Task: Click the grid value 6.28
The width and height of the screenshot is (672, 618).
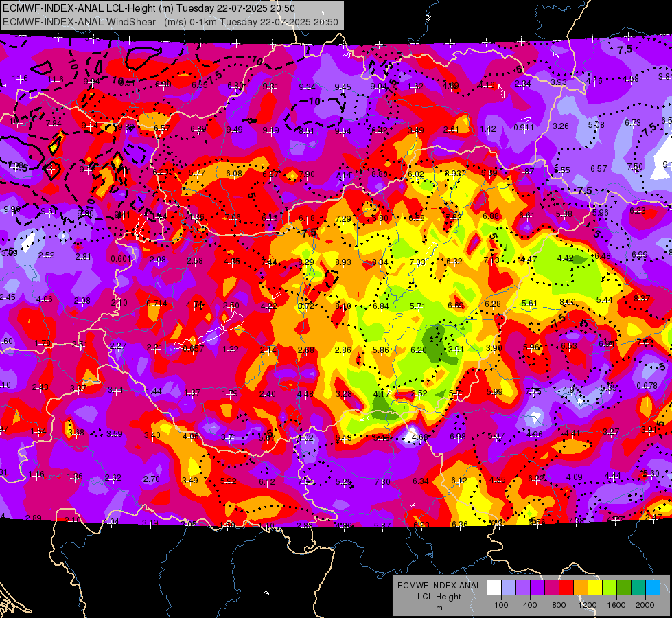Action: click(493, 304)
